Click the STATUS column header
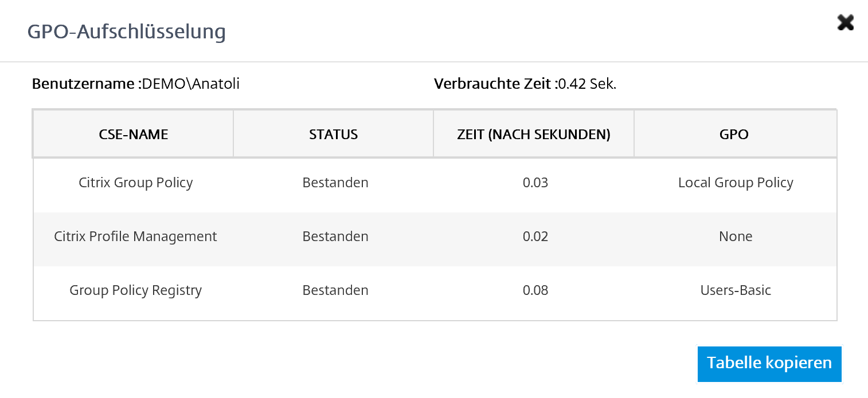 (333, 135)
